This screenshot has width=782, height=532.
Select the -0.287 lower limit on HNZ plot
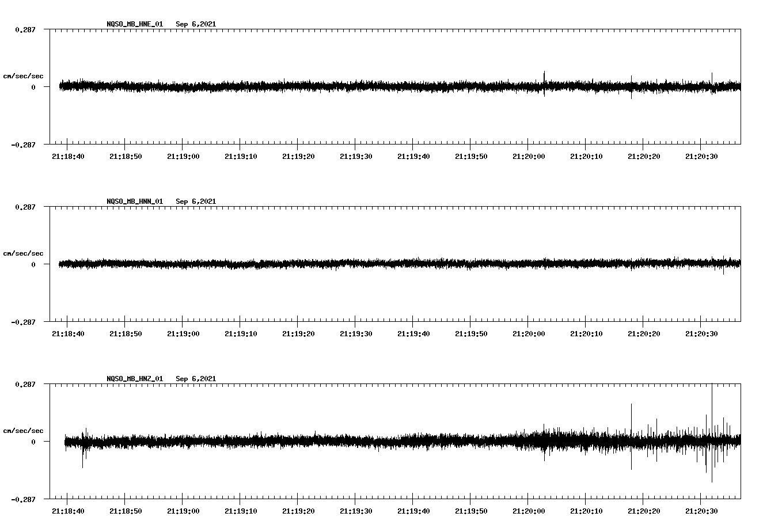tap(23, 499)
